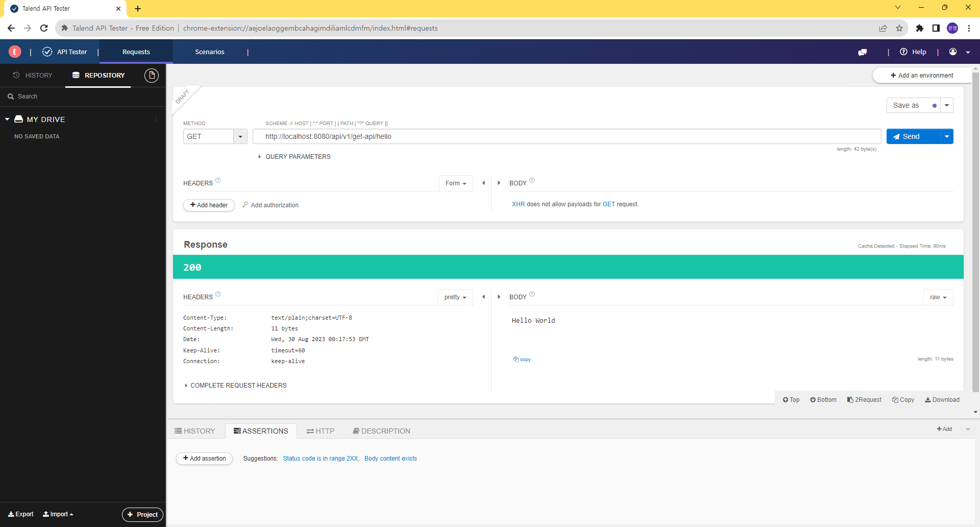Screen dimensions: 980x527
Task: Click the Extensions puzzle icon in Chrome
Action: click(x=920, y=28)
